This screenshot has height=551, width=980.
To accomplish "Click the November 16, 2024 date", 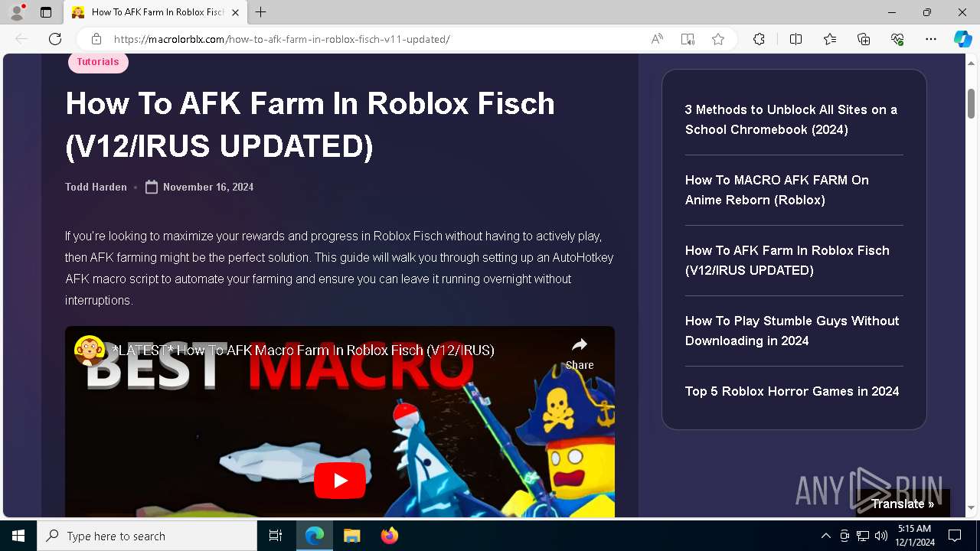I will (208, 187).
